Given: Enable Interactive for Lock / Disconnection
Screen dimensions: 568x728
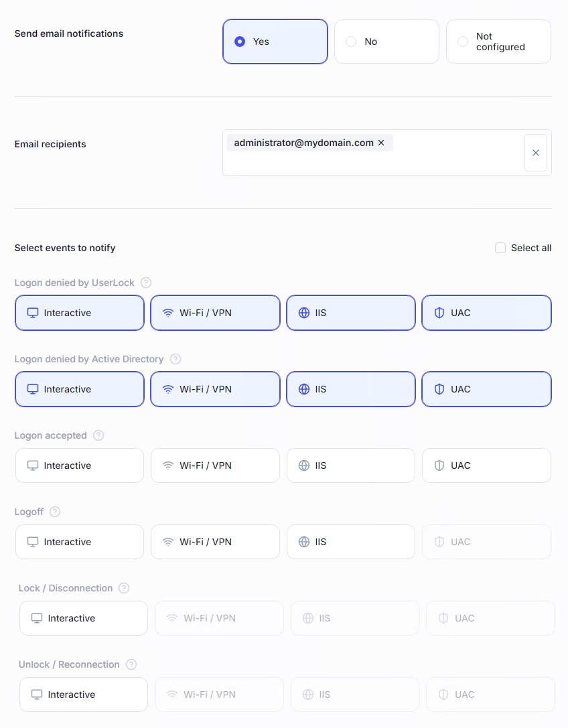Looking at the screenshot, I should click(x=84, y=618).
